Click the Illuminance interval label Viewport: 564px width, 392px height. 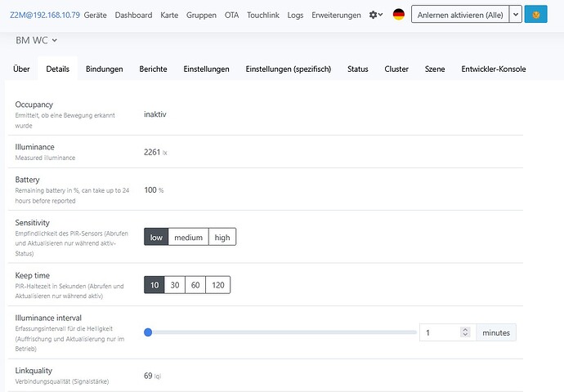(48, 318)
